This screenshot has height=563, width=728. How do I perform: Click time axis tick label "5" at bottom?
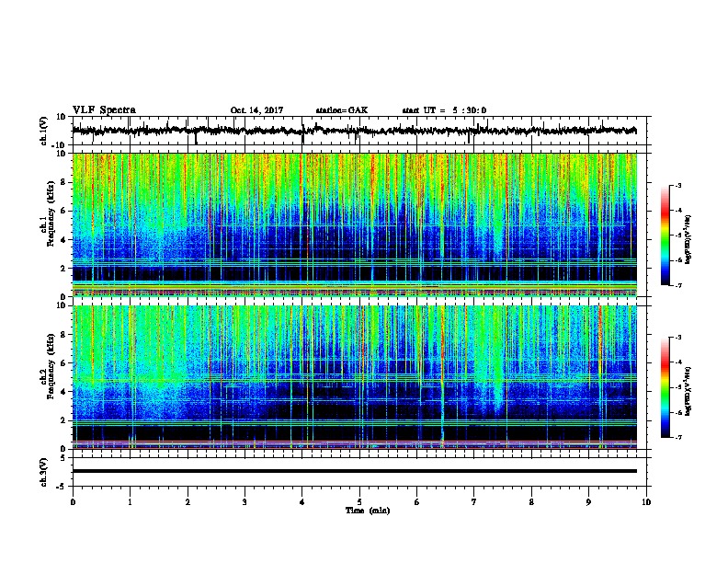[x=359, y=502]
